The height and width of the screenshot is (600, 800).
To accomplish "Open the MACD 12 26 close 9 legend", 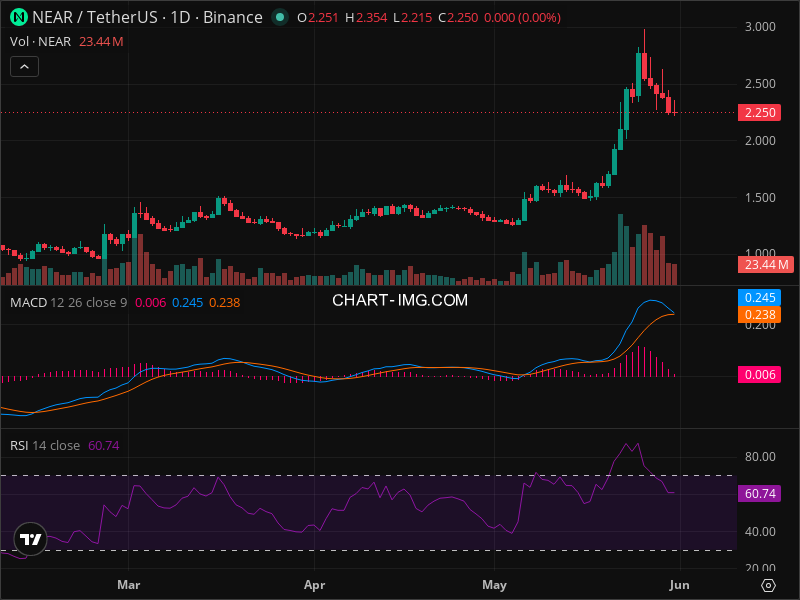I will point(68,303).
